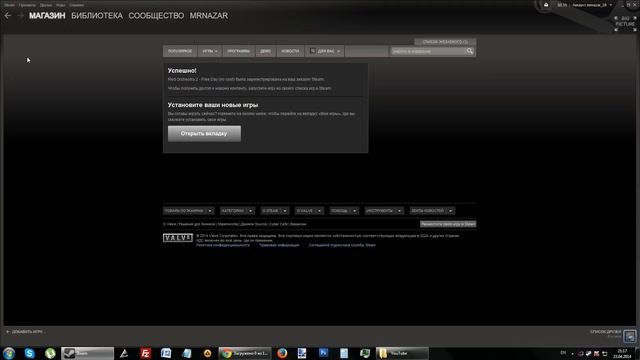Viewport: 640px width, 360px height.
Task: Select the Steam taskbar window
Action: click(x=87, y=353)
